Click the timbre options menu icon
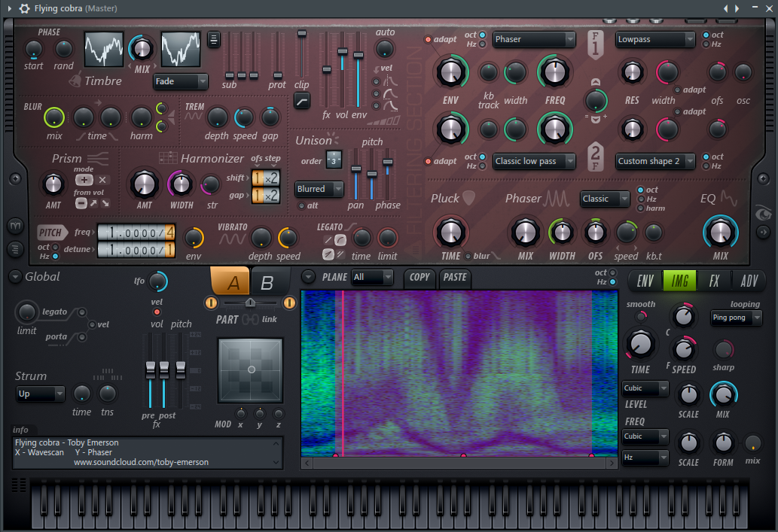The width and height of the screenshot is (778, 532). point(214,40)
